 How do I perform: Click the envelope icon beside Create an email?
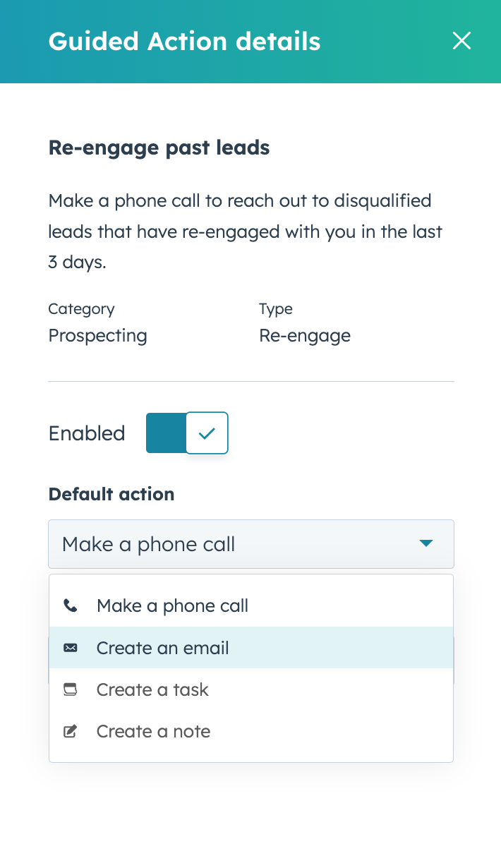click(71, 647)
